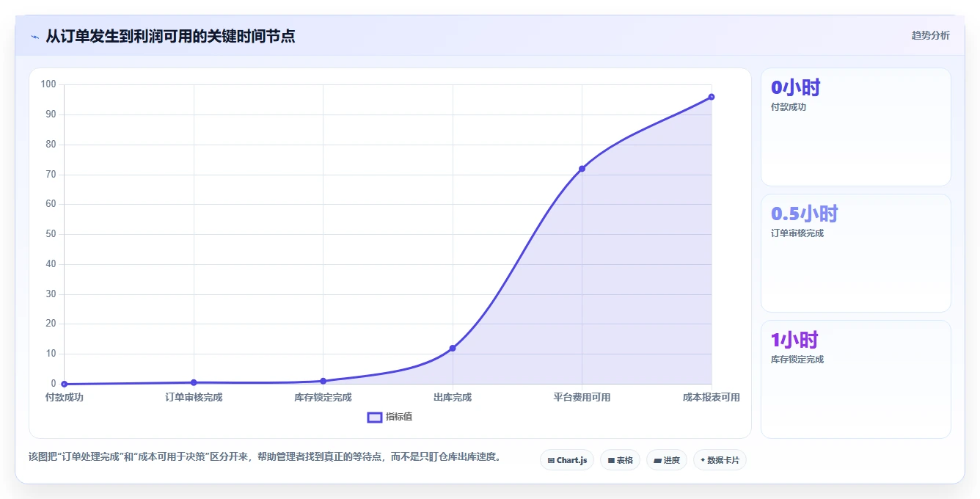Click the 订单审核完成 data point
Screen dimensions: 980x499
click(194, 382)
